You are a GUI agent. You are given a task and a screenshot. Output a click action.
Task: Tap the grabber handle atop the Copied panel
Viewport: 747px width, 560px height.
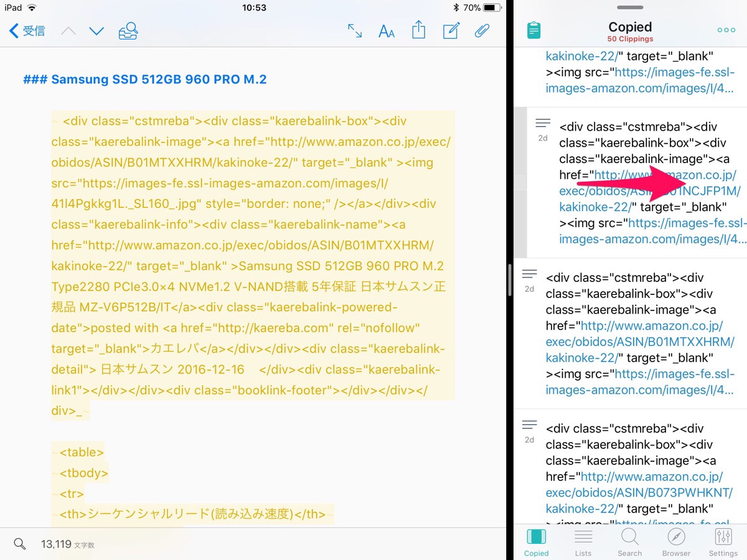click(630, 7)
